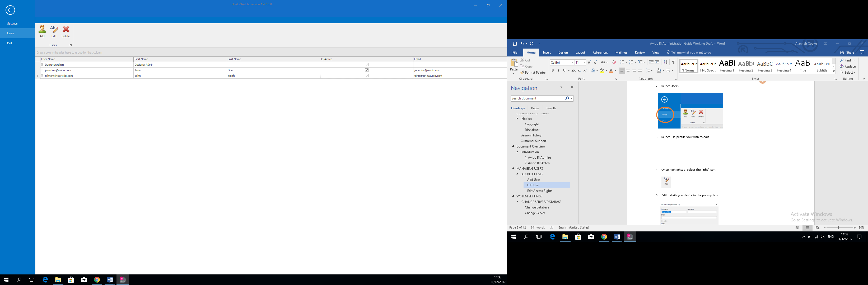Go to Edit Access Rights heading
868x285 pixels.
point(539,191)
